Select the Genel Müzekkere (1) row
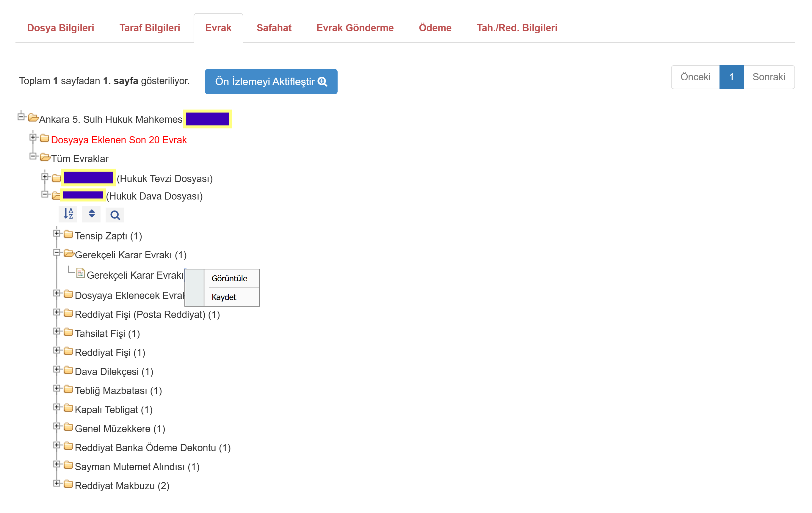Screen dimensions: 812x513 click(120, 429)
